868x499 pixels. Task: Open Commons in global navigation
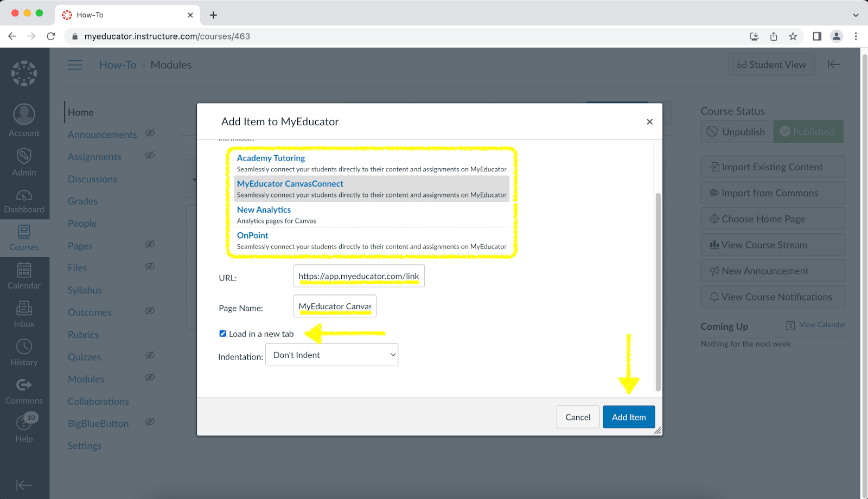click(24, 391)
